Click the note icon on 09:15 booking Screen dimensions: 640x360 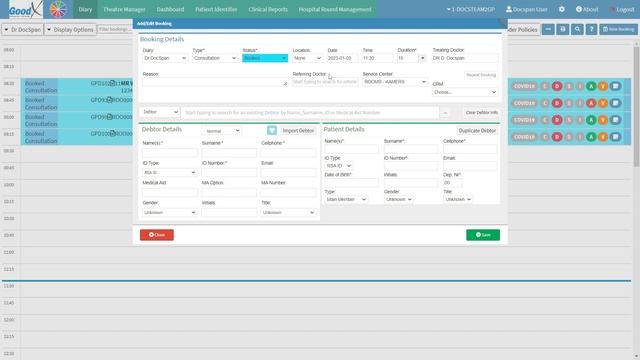click(x=615, y=137)
